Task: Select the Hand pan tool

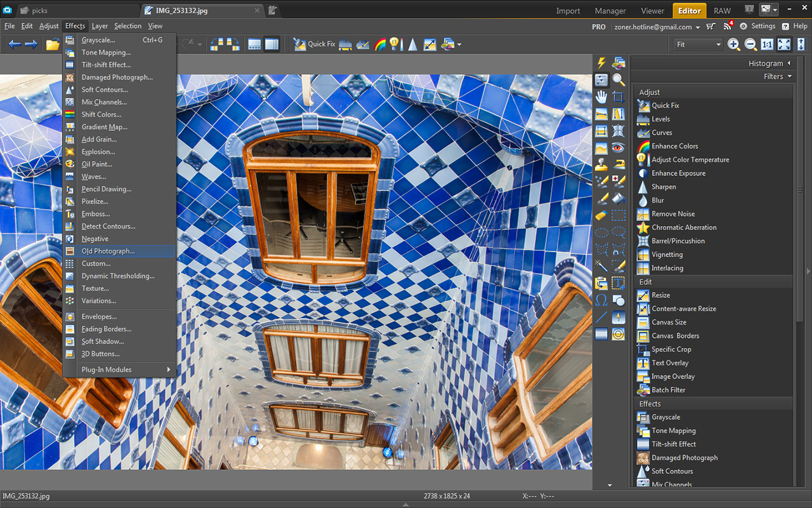Action: 601,97
